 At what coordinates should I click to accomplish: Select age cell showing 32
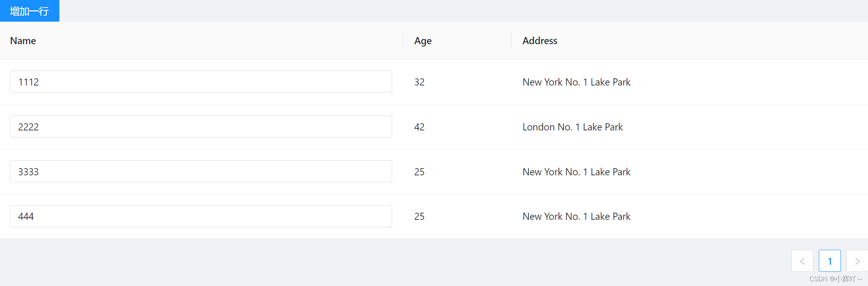click(x=419, y=82)
